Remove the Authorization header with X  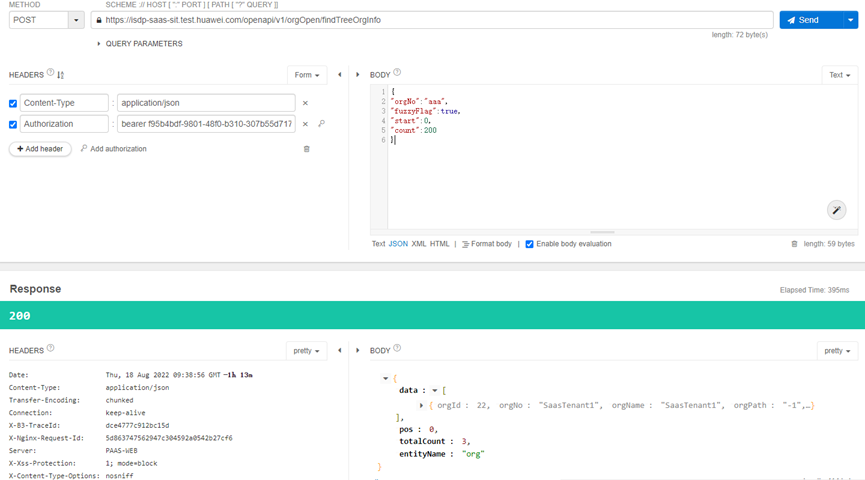[305, 124]
